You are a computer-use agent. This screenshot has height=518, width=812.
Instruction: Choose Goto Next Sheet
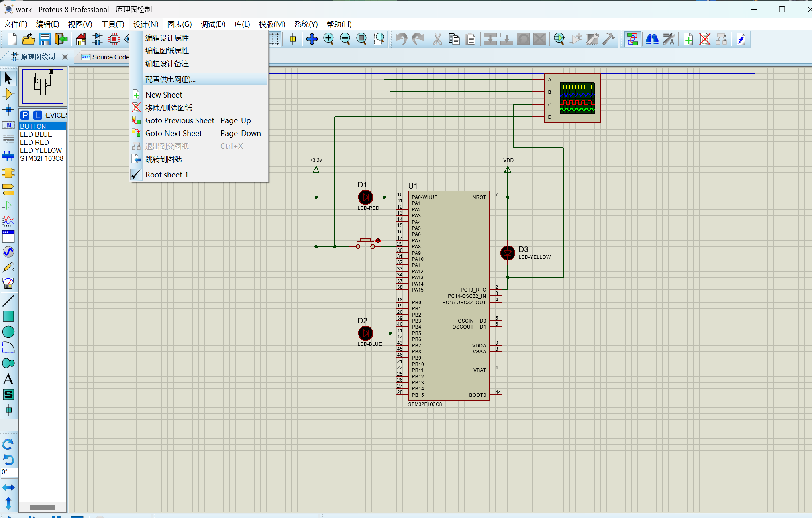(199, 133)
